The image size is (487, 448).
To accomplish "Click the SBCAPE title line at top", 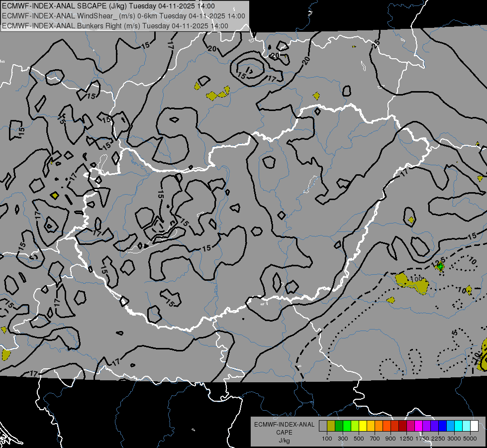I will click(x=108, y=6).
